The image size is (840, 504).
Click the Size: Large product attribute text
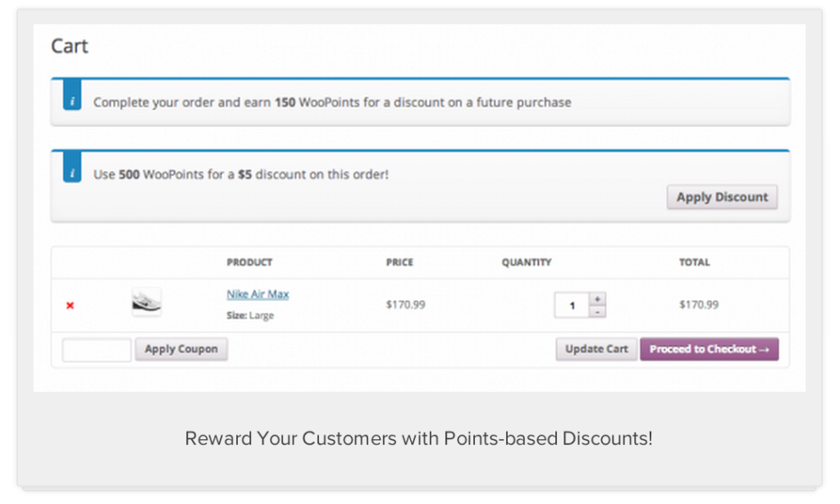(250, 314)
